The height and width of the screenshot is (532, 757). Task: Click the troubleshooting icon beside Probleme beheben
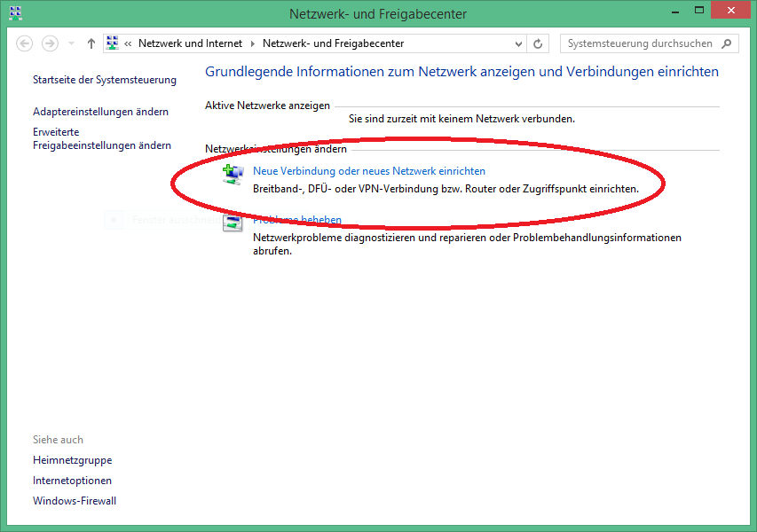point(233,223)
